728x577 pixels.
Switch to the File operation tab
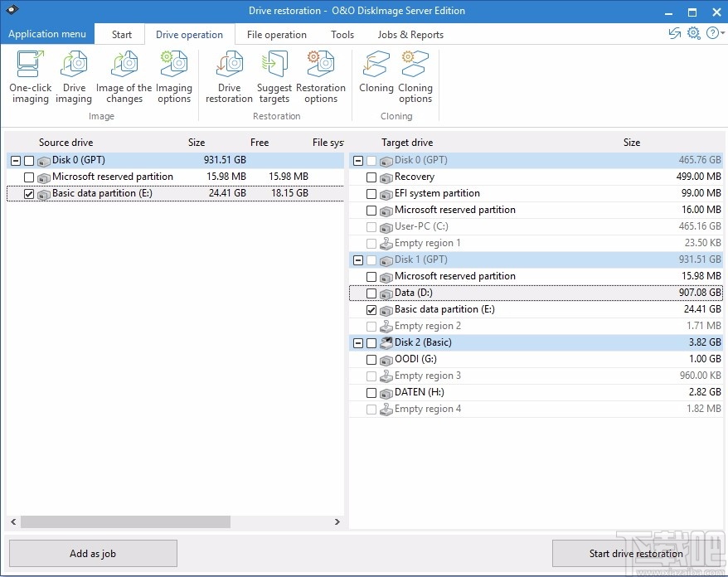click(x=277, y=34)
